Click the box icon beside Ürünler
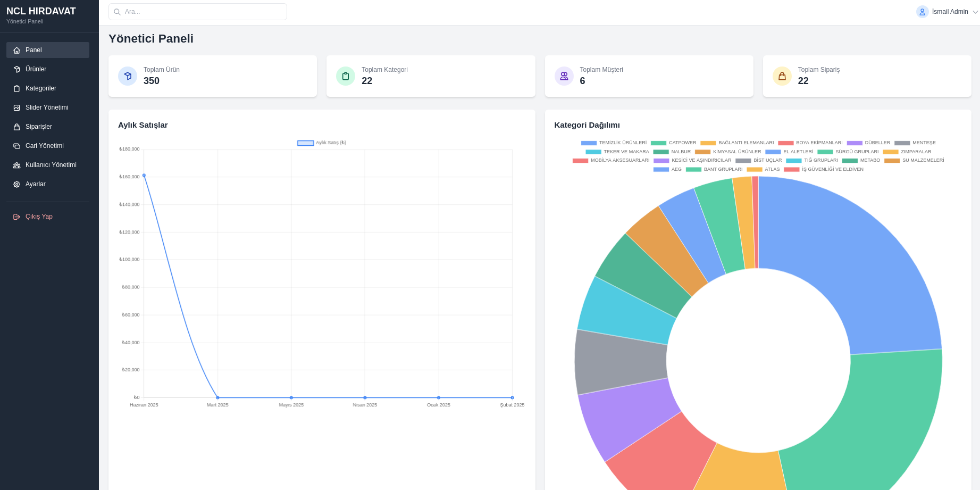980x490 pixels. [16, 69]
